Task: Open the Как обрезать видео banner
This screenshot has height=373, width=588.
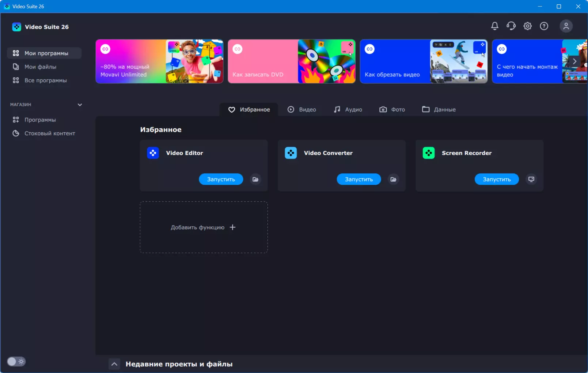Action: pos(424,61)
